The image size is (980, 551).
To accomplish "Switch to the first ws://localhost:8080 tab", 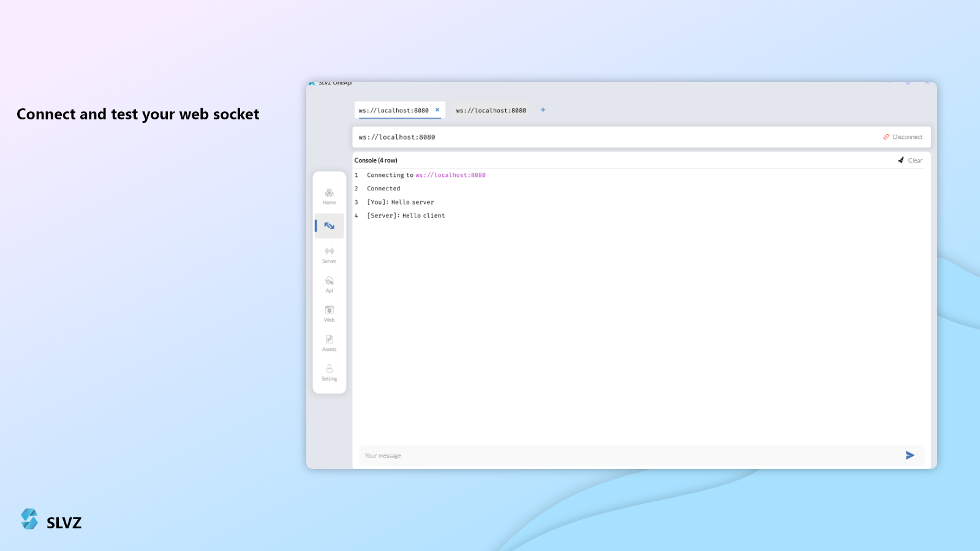I will pos(393,111).
